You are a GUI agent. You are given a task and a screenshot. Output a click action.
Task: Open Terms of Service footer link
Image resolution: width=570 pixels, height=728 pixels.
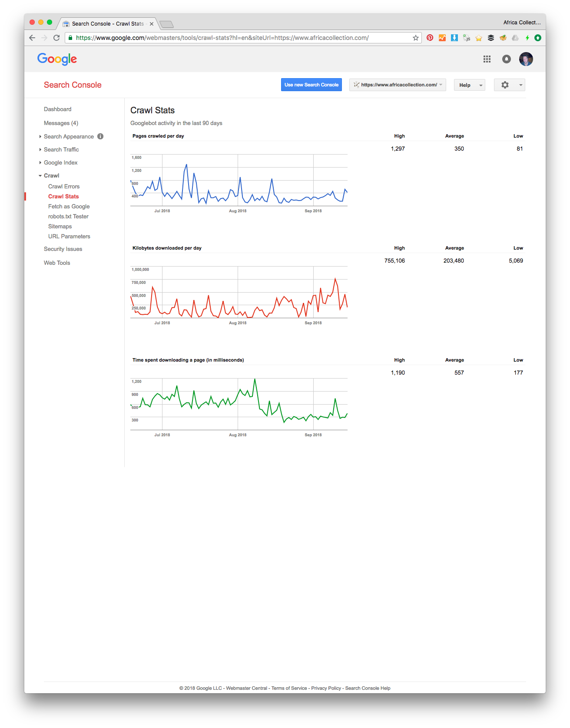pyautogui.click(x=289, y=688)
